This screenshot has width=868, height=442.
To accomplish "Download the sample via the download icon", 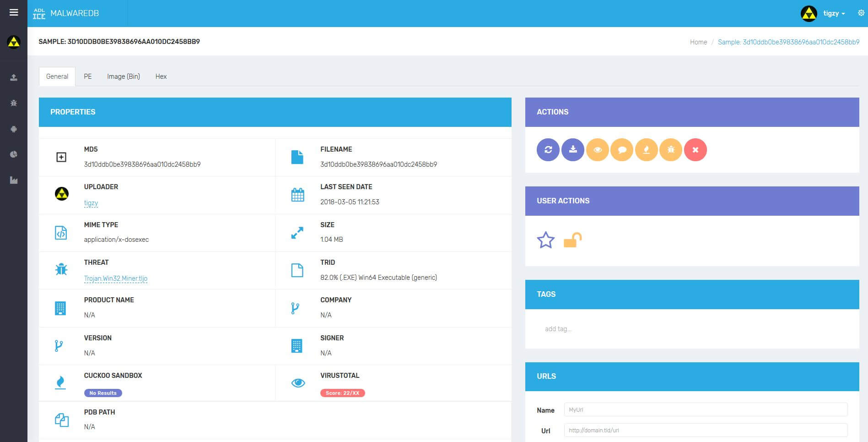I will (572, 150).
